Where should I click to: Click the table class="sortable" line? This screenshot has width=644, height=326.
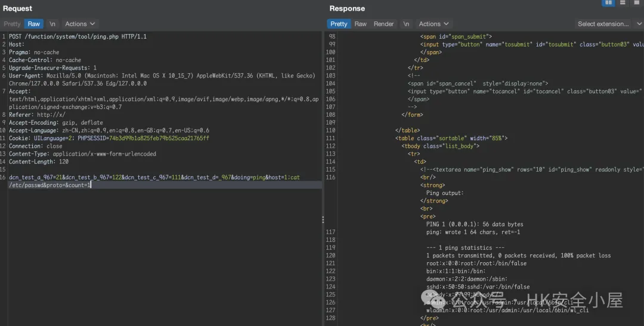click(x=451, y=138)
